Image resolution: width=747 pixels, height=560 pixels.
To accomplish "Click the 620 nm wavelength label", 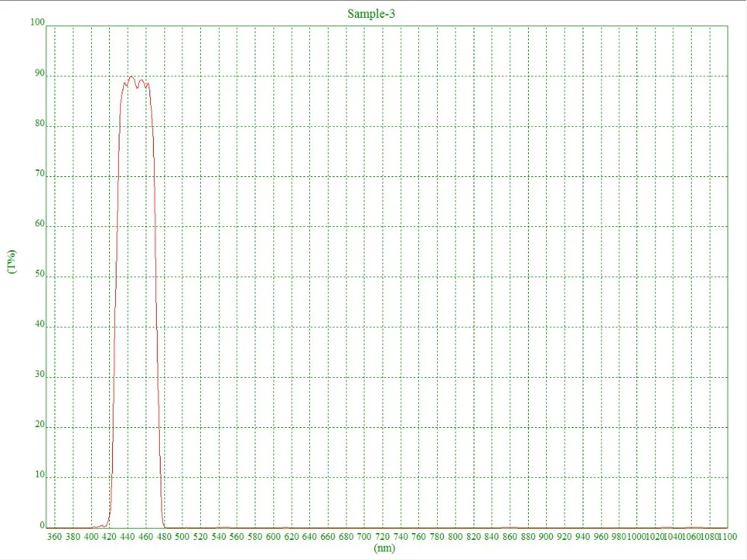I will [x=291, y=537].
